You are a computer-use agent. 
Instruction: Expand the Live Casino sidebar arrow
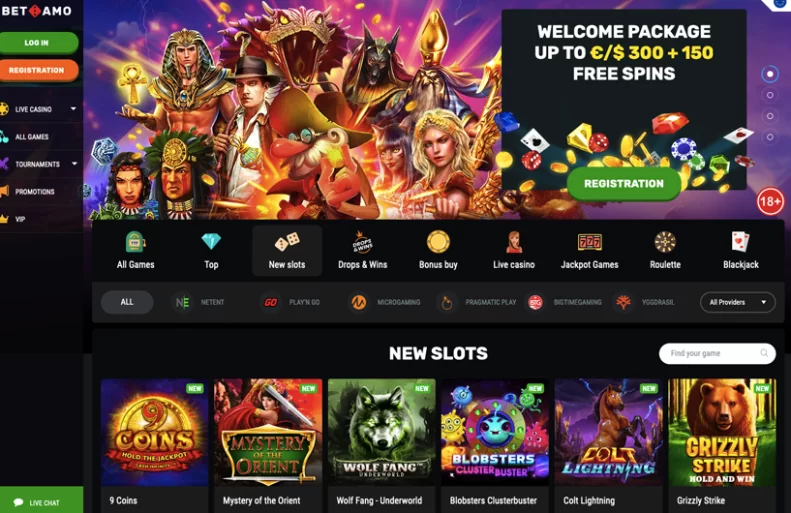(74, 108)
